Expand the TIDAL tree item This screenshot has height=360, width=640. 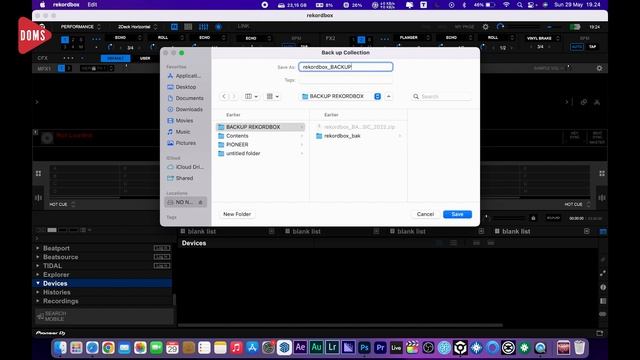tap(38, 266)
